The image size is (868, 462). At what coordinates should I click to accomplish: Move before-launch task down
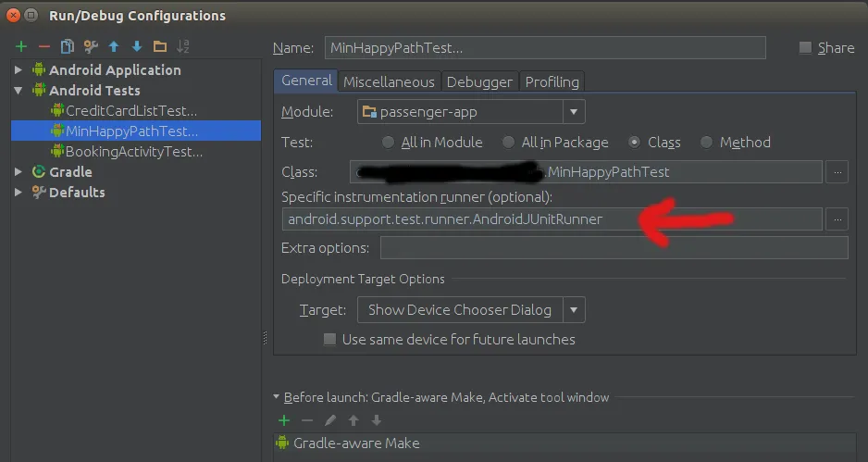377,420
